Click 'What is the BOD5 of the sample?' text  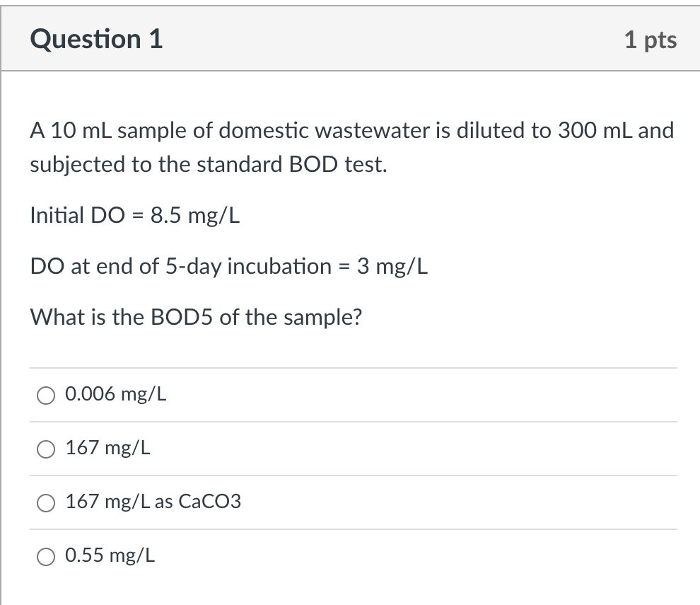(x=196, y=317)
